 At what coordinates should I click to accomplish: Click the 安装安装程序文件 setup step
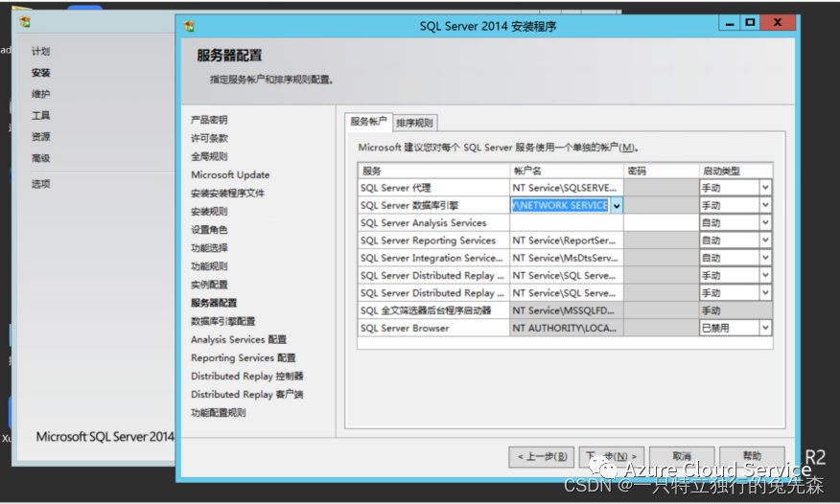tap(227, 194)
